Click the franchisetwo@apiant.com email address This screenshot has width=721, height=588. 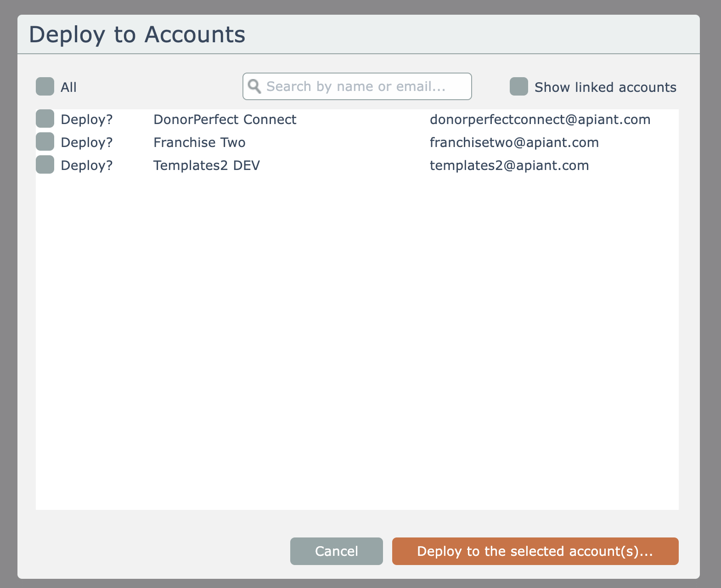[x=514, y=142]
